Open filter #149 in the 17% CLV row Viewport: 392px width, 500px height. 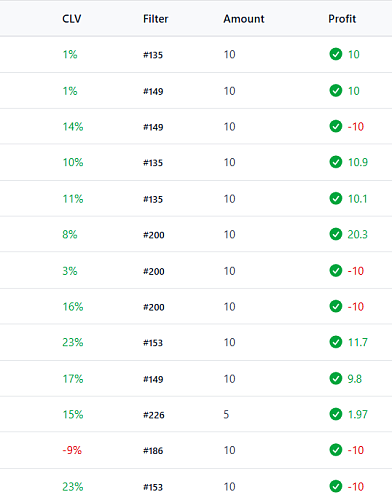coord(153,379)
